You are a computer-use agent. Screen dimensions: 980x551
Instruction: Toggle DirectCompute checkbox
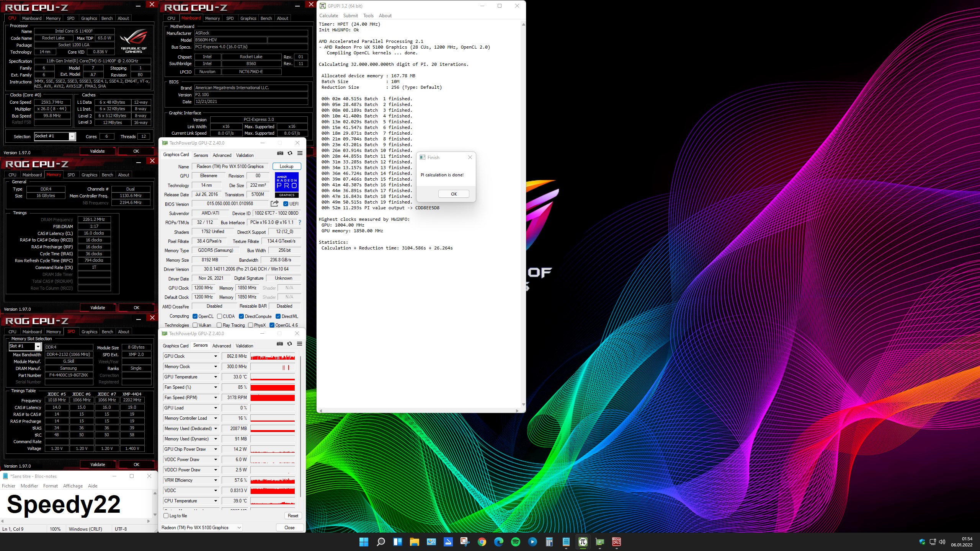click(x=241, y=316)
